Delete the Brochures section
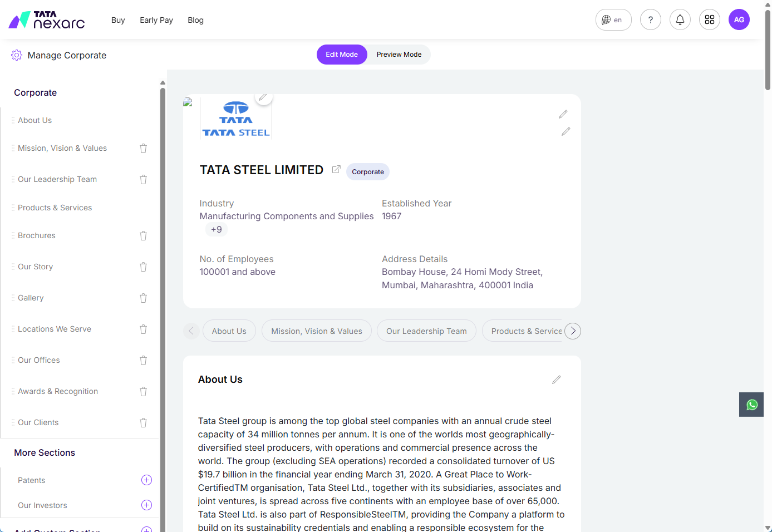 coord(143,236)
